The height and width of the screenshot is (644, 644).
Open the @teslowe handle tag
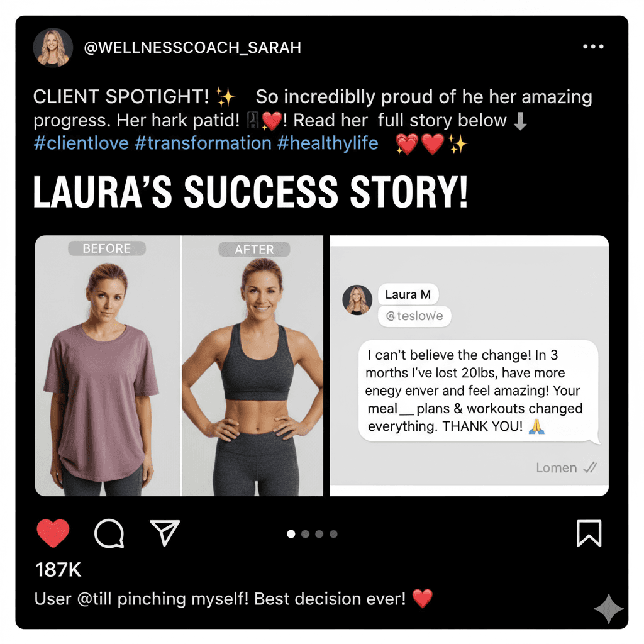pos(414,316)
